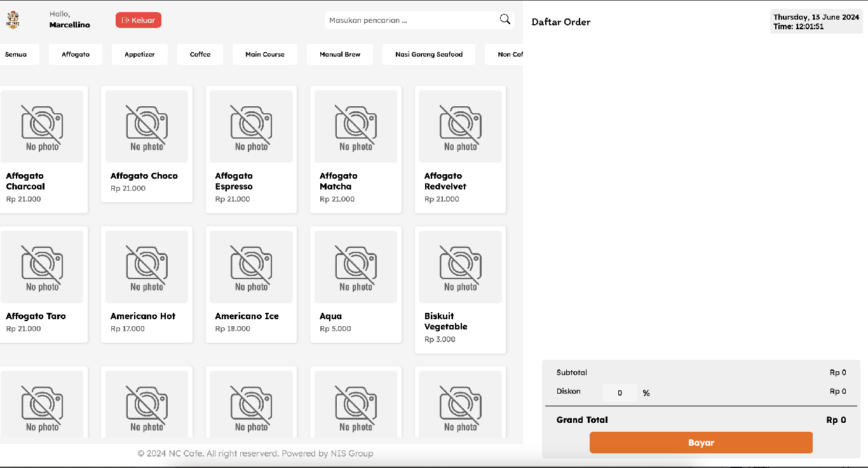868x468 pixels.
Task: Select the Semua category tab
Action: coord(17,55)
